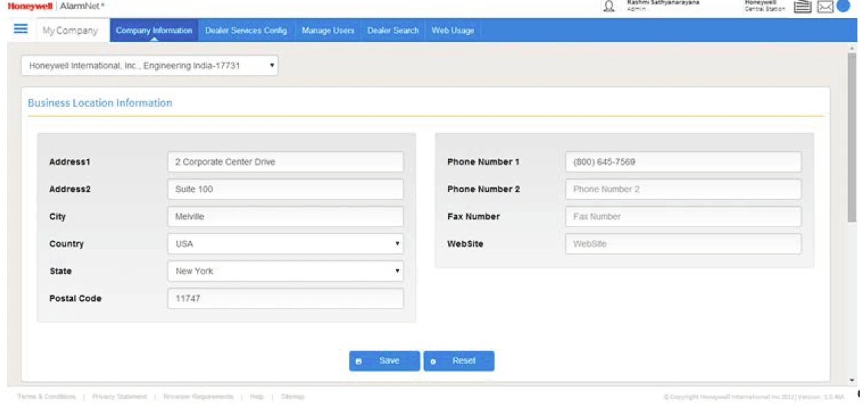This screenshot has height=407, width=868.
Task: Focus the Postal Code input field
Action: (285, 299)
